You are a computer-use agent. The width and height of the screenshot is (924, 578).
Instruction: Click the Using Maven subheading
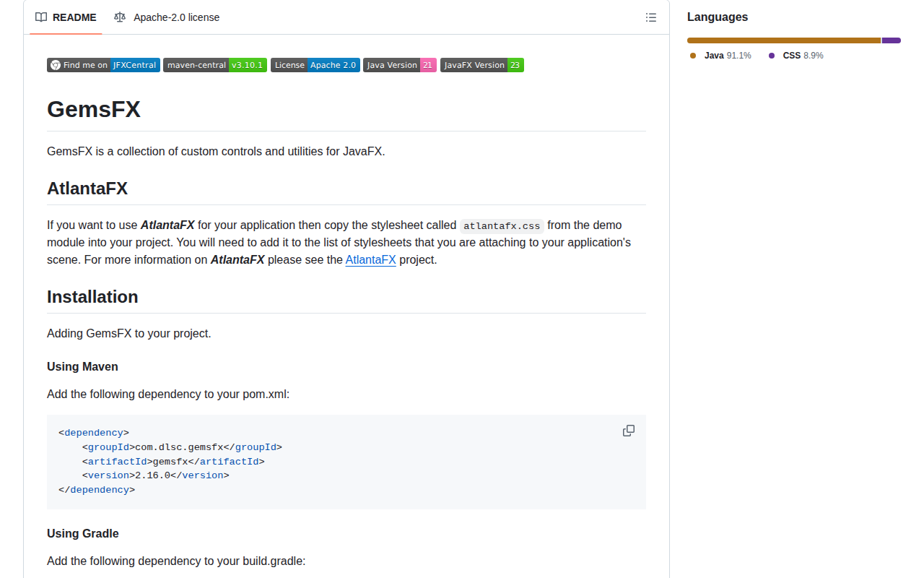[82, 366]
